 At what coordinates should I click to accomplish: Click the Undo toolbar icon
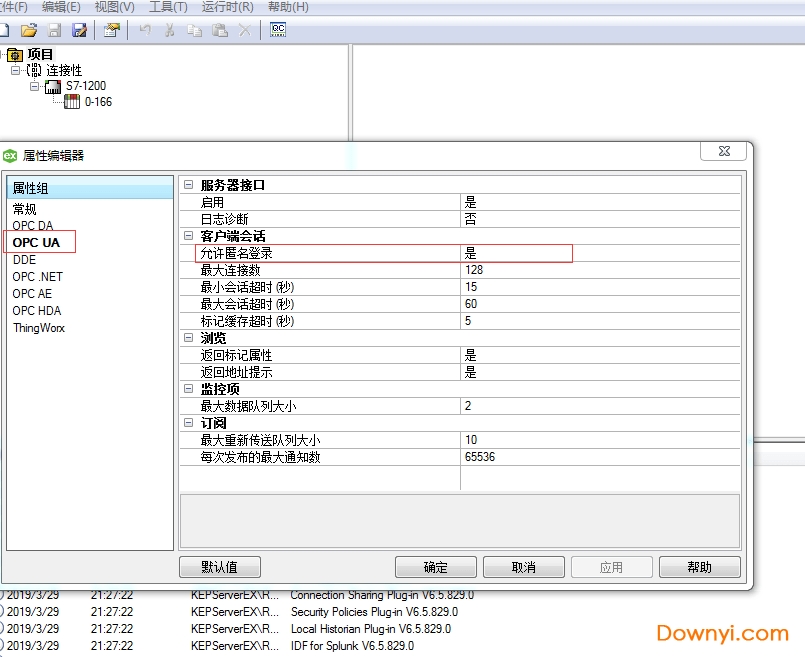145,30
